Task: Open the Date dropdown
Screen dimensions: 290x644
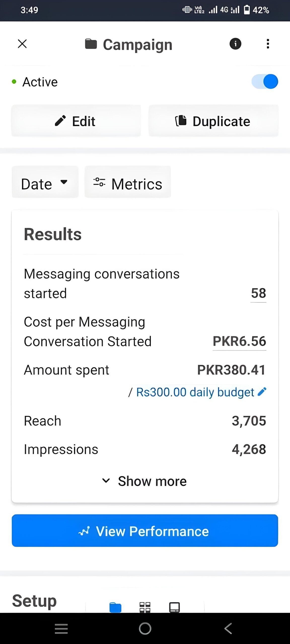Action: click(x=45, y=182)
